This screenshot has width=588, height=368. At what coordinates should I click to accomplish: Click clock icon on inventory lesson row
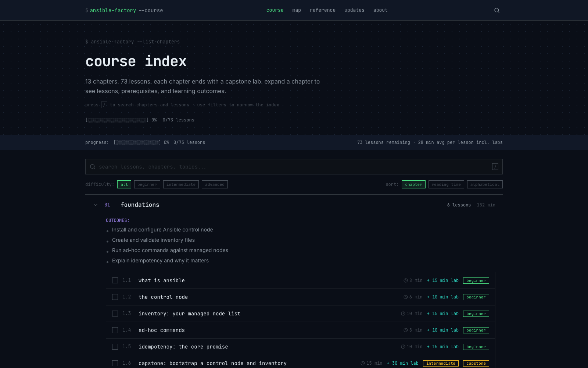point(403,314)
